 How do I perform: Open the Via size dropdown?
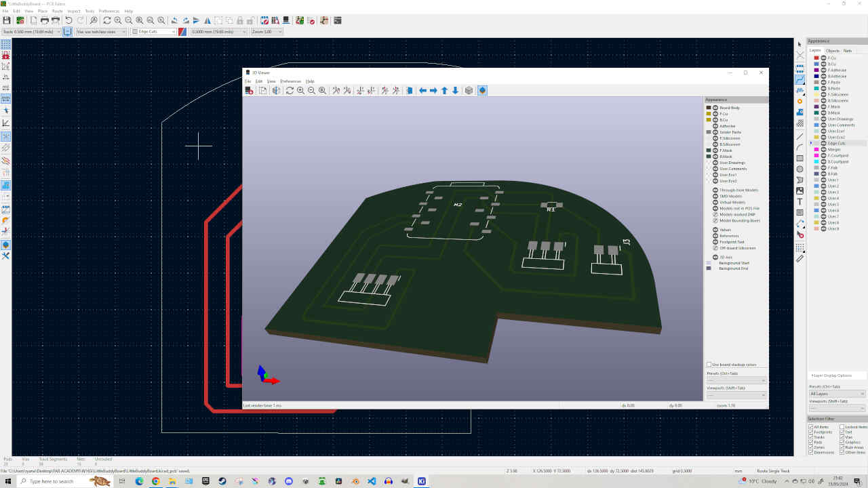(x=101, y=31)
